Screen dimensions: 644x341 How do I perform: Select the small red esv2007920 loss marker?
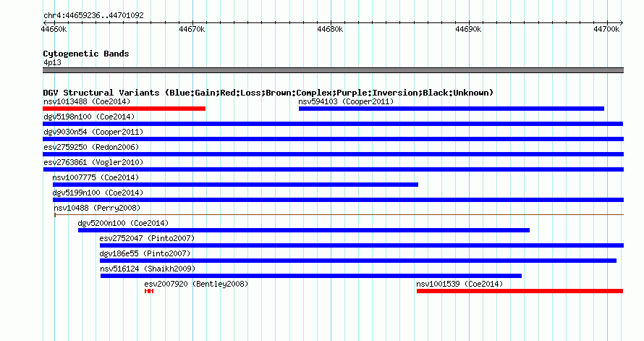point(149,291)
